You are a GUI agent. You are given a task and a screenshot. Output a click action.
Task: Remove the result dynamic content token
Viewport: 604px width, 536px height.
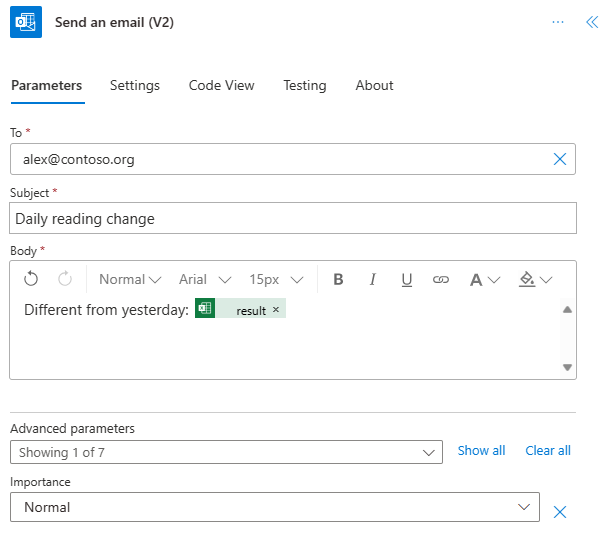coord(276,309)
